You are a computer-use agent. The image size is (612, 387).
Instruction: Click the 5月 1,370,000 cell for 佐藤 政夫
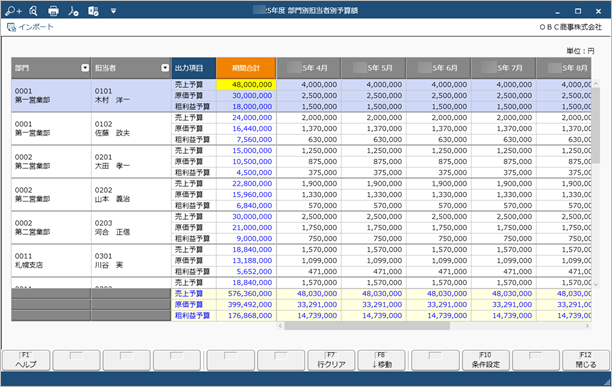point(374,128)
